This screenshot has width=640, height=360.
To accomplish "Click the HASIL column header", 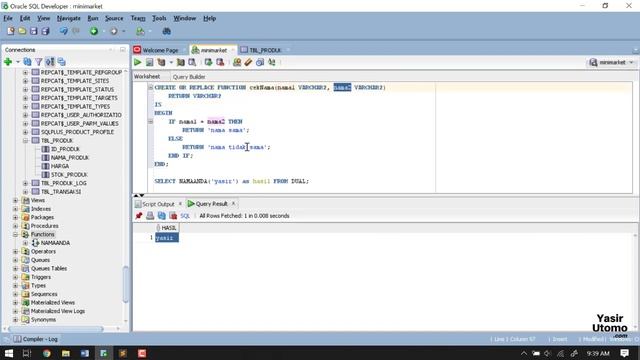I will pos(167,228).
